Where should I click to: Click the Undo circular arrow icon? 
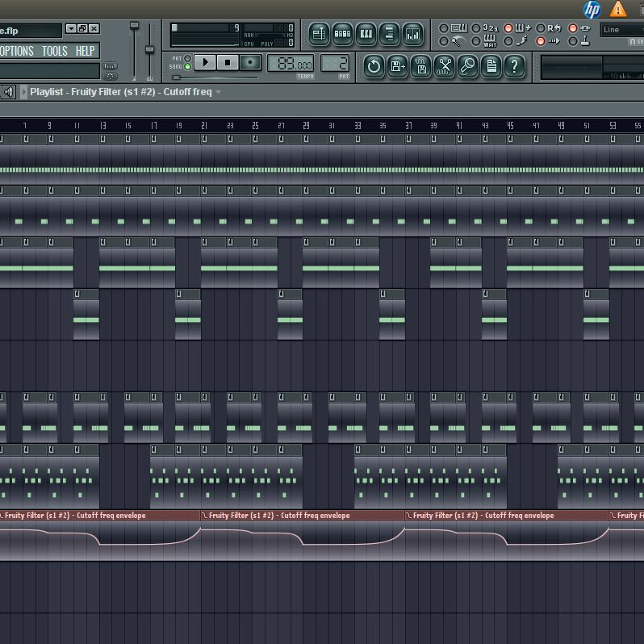tap(374, 66)
